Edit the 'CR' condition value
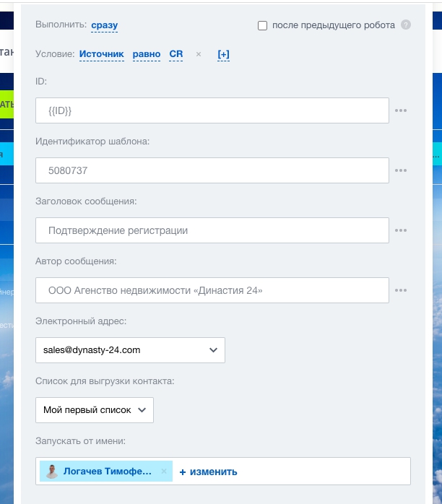 (x=175, y=54)
